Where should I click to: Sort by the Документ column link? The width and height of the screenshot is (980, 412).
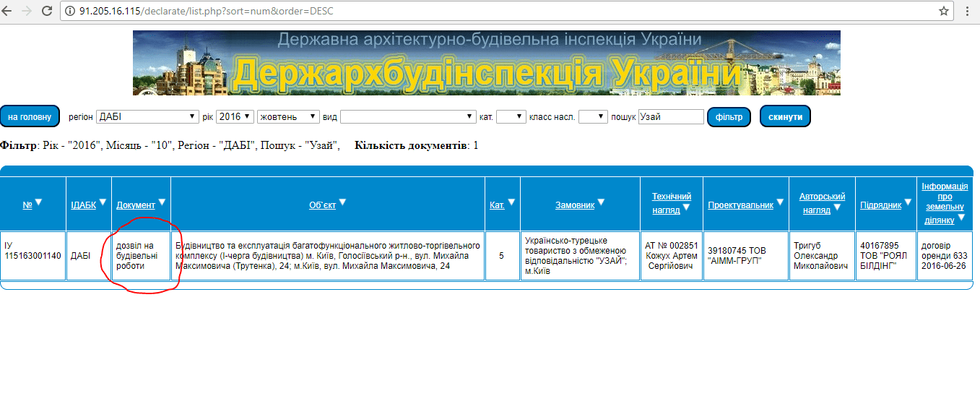(x=135, y=205)
